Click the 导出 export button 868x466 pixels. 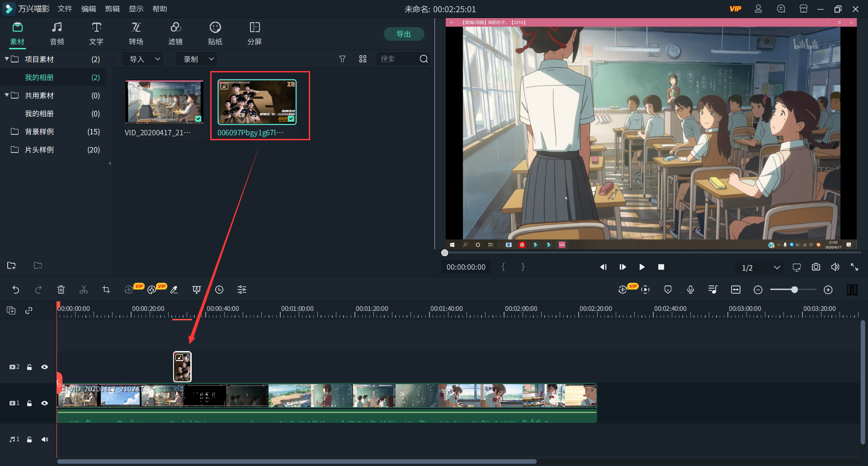tap(403, 34)
